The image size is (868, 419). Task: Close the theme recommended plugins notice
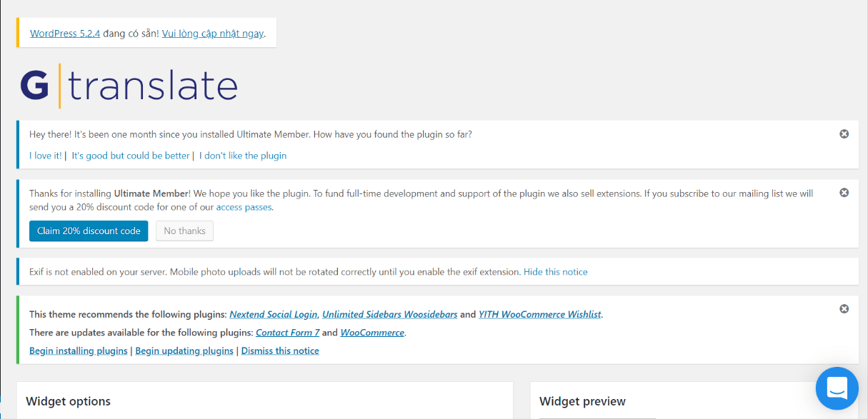coord(844,309)
